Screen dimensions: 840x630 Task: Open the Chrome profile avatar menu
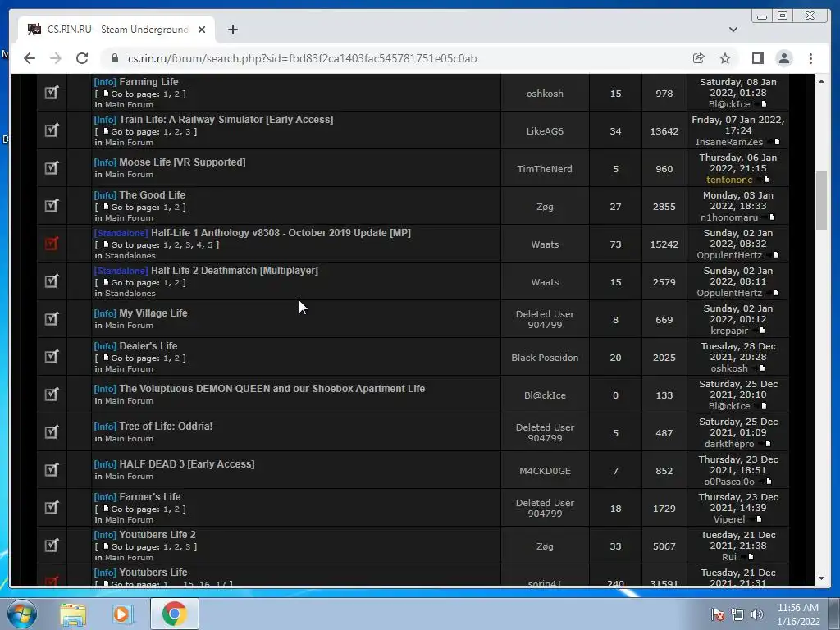(x=783, y=58)
